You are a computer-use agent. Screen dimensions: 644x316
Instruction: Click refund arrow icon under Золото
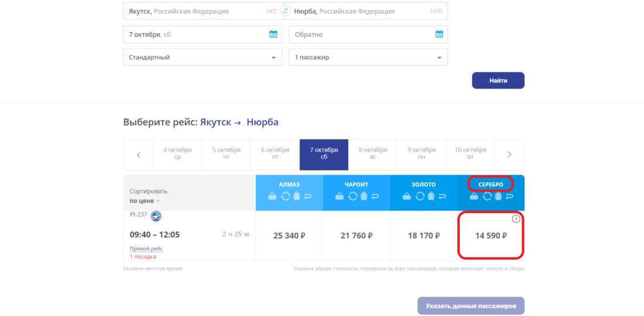[x=443, y=196]
